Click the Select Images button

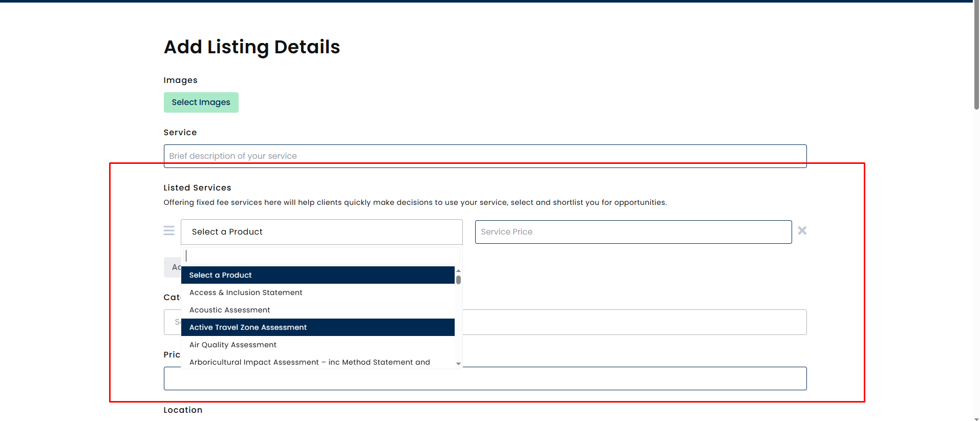coord(201,102)
